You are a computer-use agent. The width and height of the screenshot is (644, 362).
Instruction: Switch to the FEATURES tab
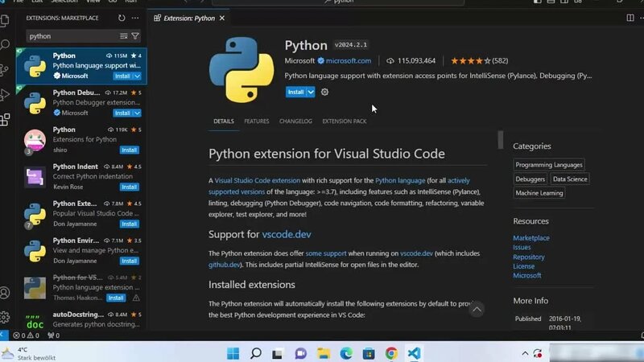257,121
